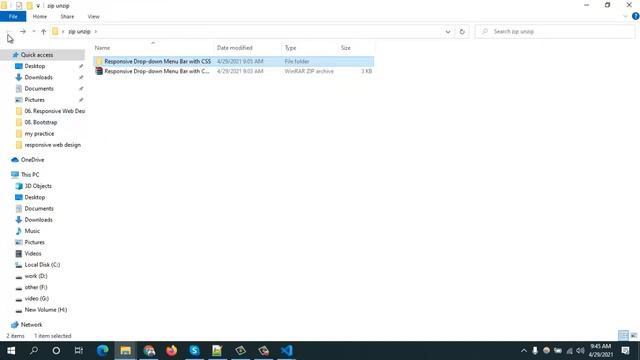Expand the ribbon with the chevron
The width and height of the screenshot is (640, 360).
pyautogui.click(x=625, y=16)
